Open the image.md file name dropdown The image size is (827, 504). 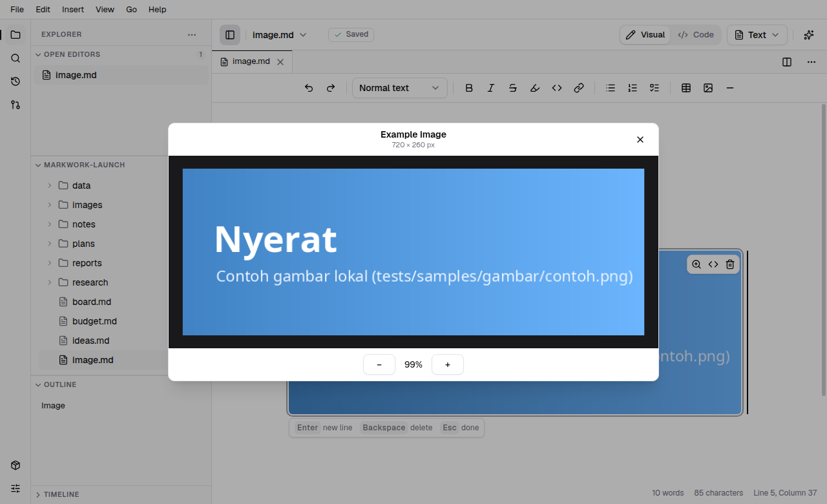pyautogui.click(x=280, y=35)
